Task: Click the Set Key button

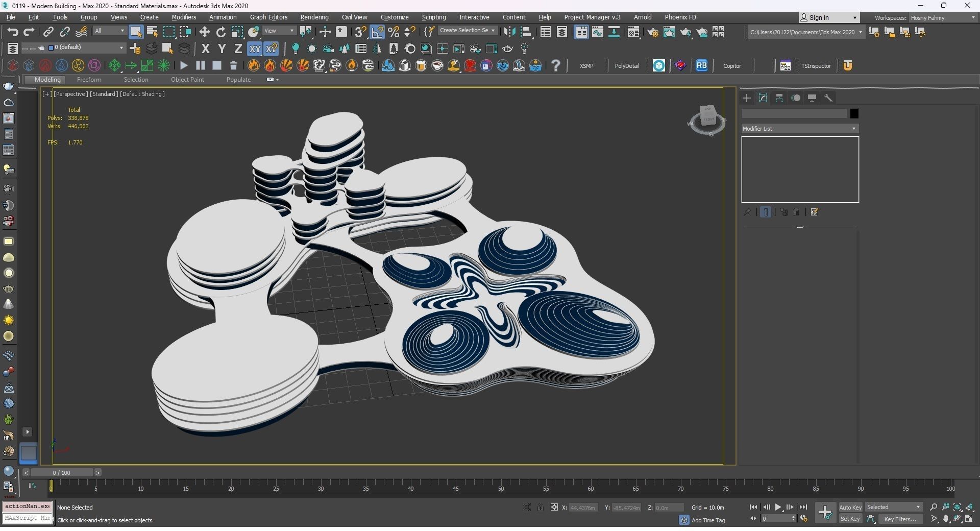Action: click(x=850, y=519)
